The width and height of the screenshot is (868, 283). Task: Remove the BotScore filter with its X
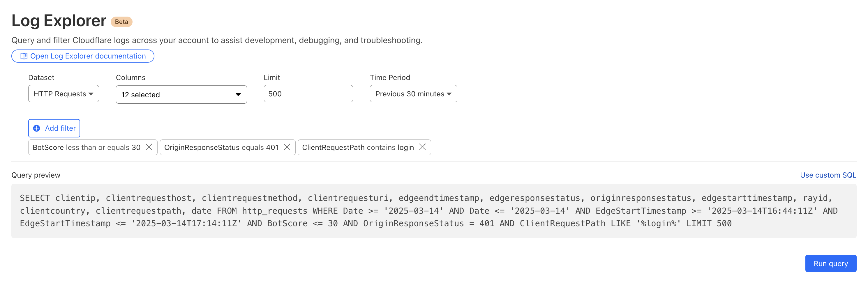coord(149,147)
